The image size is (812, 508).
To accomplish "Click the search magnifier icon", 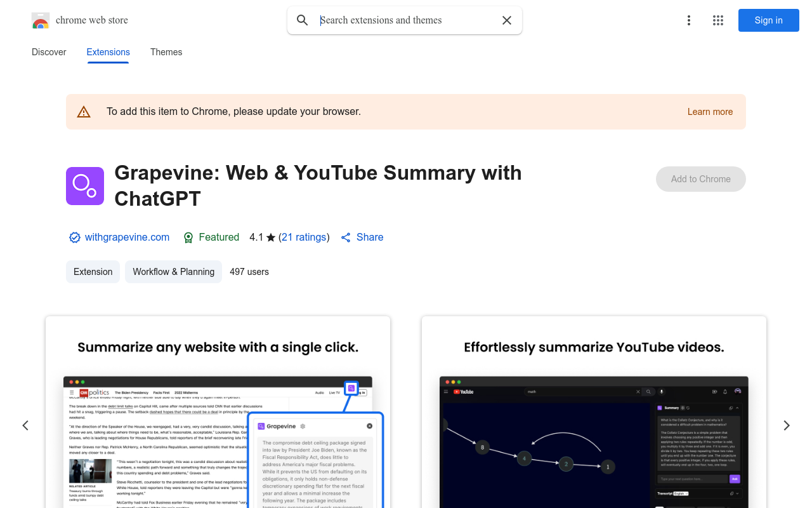I will [303, 20].
